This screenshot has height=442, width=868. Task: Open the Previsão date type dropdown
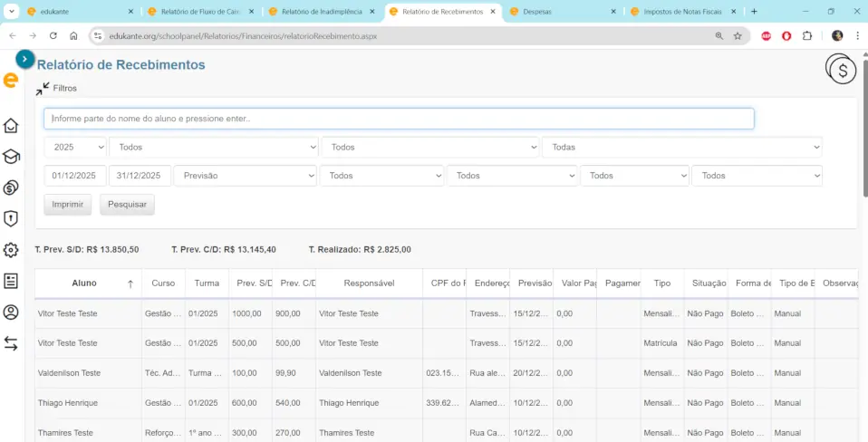[x=245, y=176]
